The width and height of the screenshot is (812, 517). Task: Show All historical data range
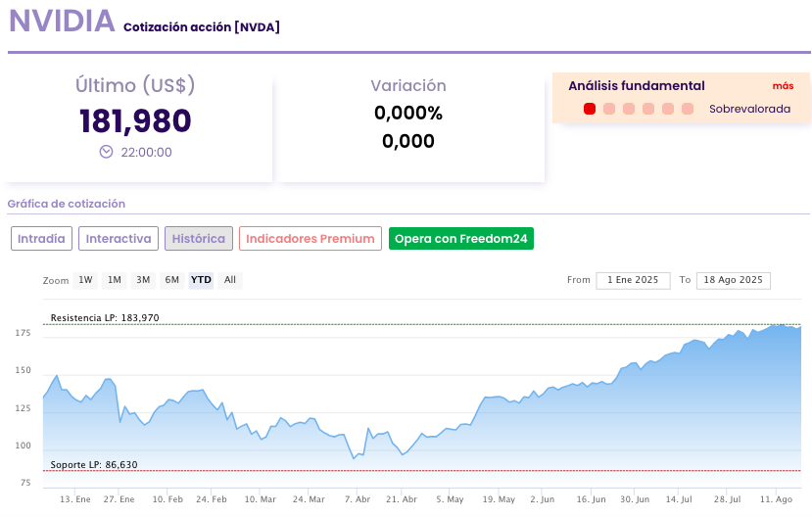coord(230,280)
